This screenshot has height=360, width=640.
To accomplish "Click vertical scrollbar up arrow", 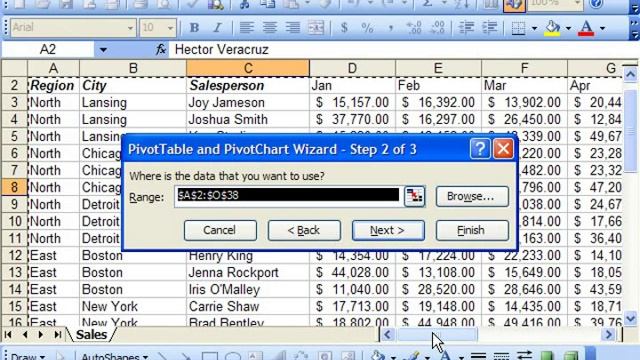I will coord(630,74).
